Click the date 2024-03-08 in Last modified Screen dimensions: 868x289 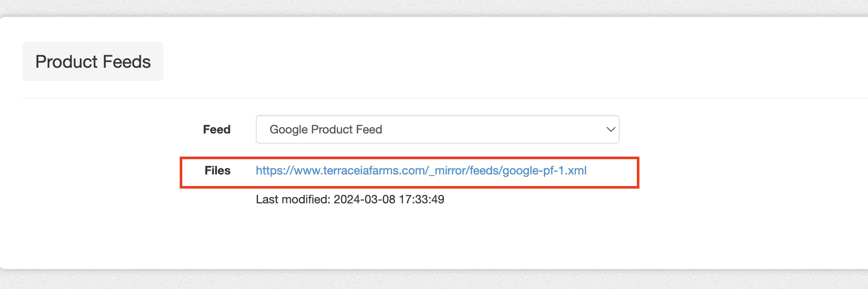[x=365, y=199]
